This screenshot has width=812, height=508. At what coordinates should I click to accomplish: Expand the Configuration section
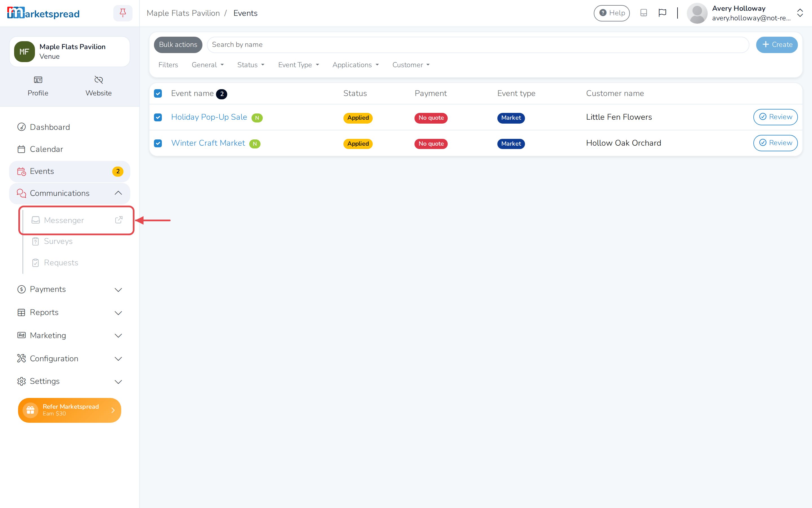[69, 358]
